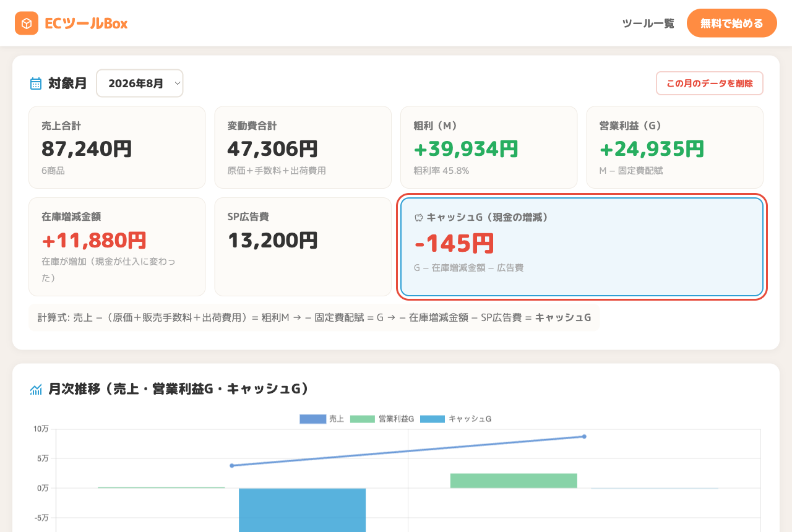Click the piggy bank icon in キャッシュG card

click(x=419, y=217)
